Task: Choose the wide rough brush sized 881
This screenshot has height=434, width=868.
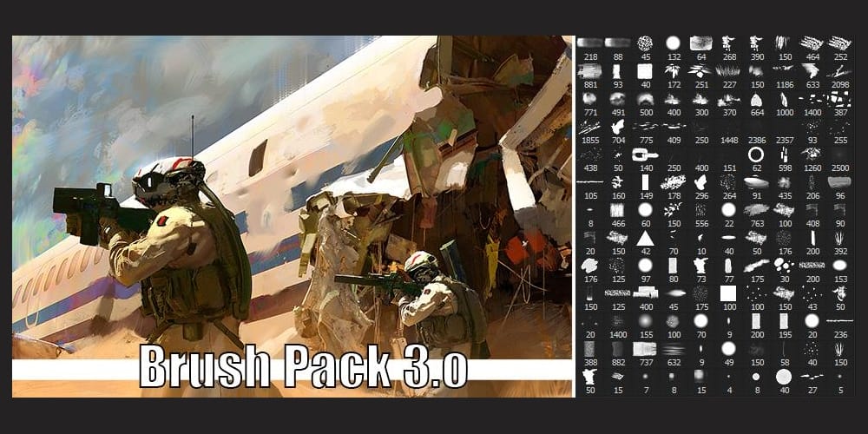Action: point(589,71)
